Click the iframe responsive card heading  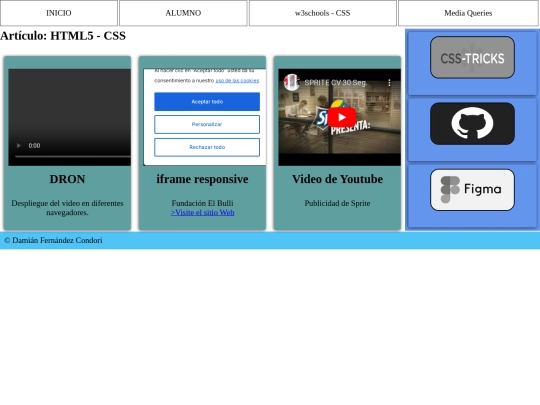coord(202,179)
